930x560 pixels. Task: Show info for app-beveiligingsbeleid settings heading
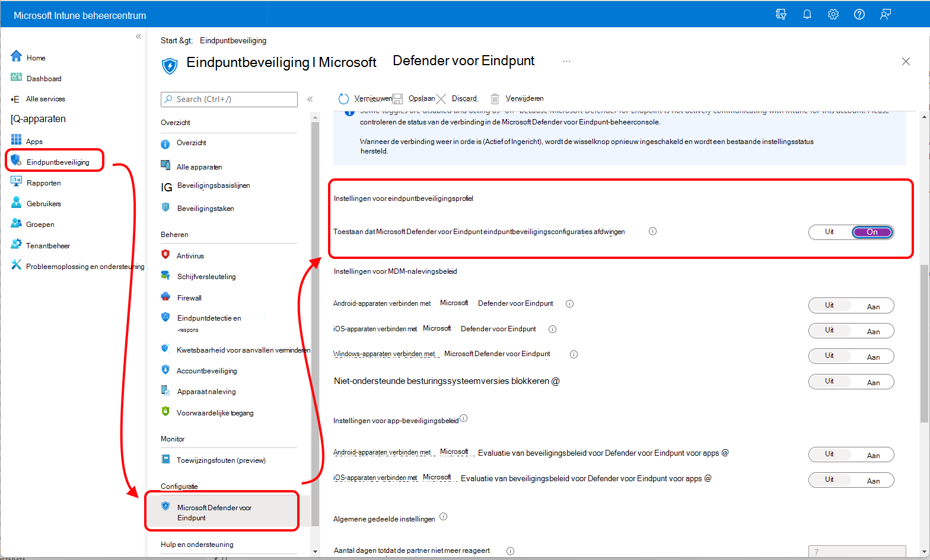[464, 418]
